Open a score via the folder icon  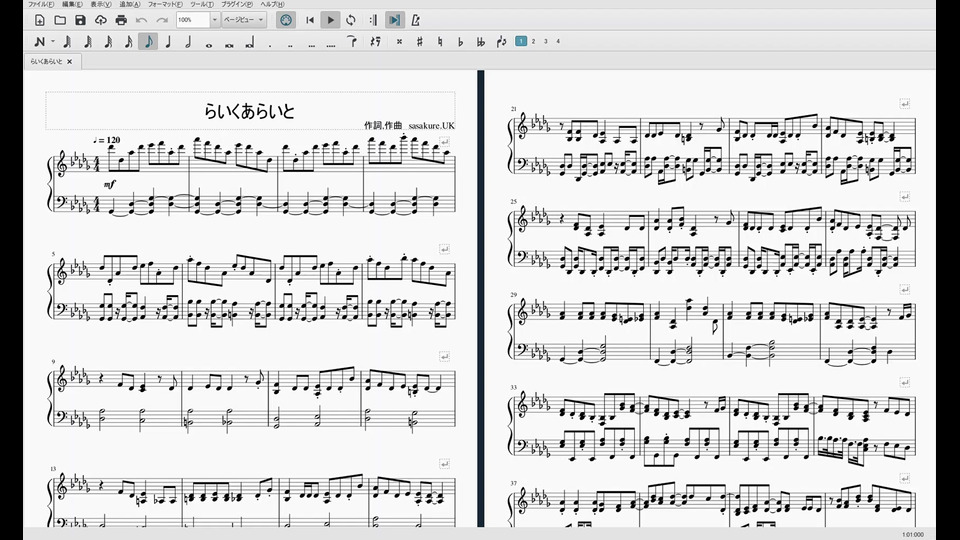coord(60,20)
